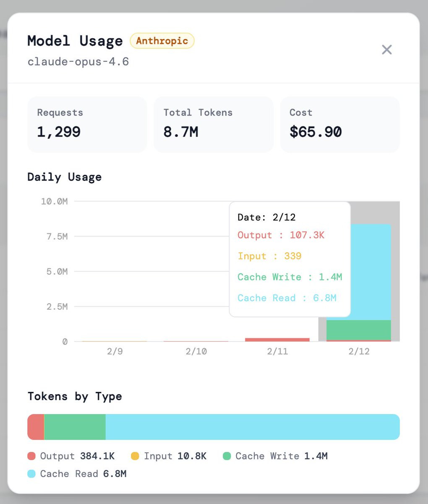
Task: Click the Cache Read value in the tooltip
Action: (x=324, y=298)
